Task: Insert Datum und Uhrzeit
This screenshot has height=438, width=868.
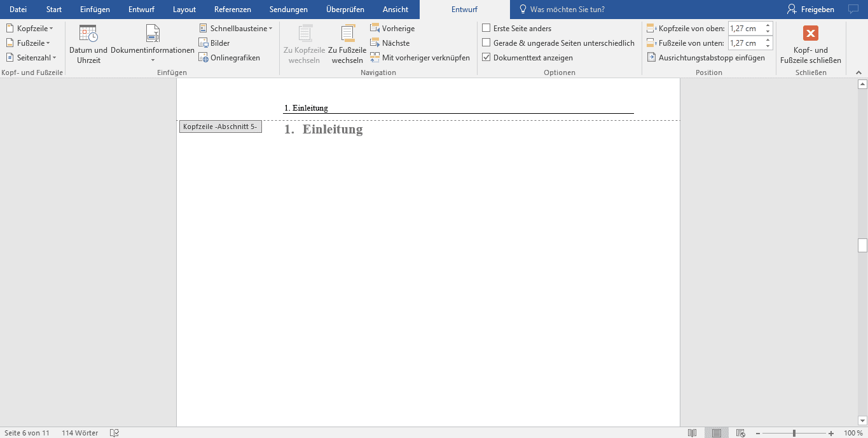Action: [x=88, y=44]
